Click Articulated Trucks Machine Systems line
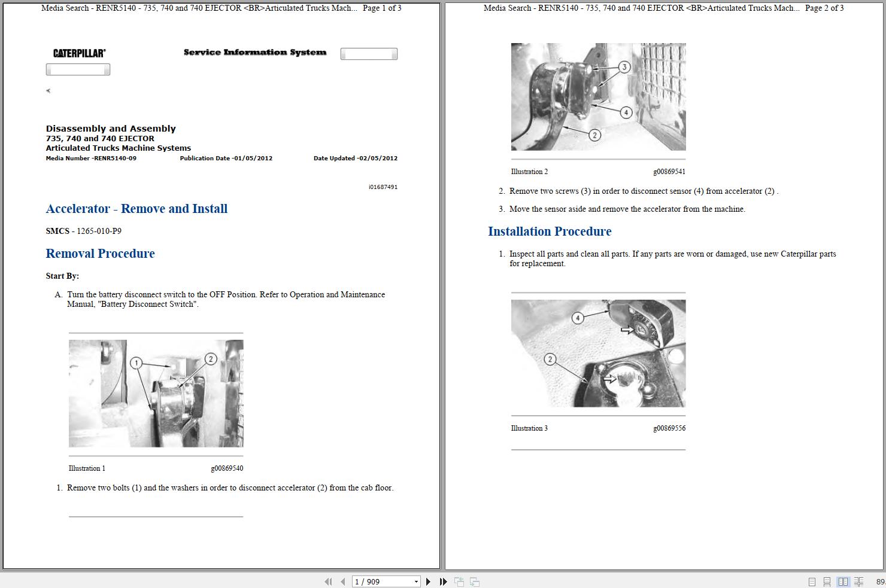Image resolution: width=886 pixels, height=588 pixels. tap(119, 148)
